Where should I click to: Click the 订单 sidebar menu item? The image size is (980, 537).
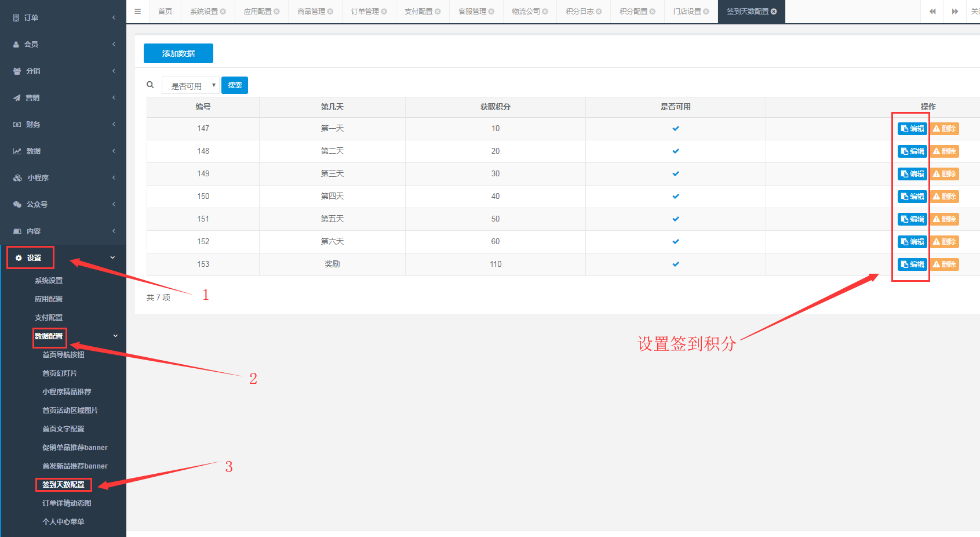31,18
